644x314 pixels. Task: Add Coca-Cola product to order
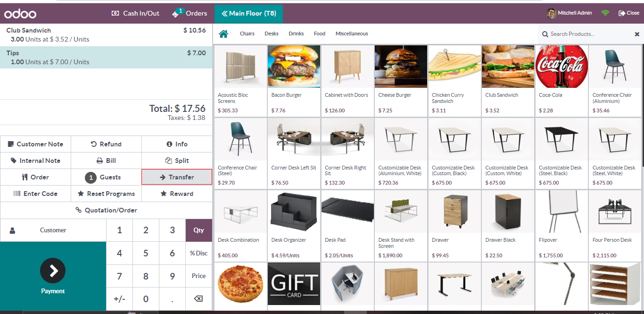(561, 80)
